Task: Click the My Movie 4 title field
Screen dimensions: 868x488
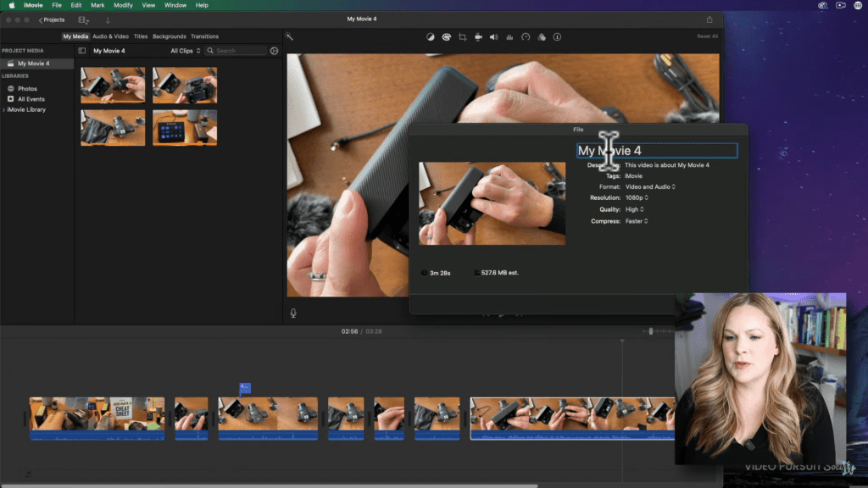Action: (x=657, y=151)
